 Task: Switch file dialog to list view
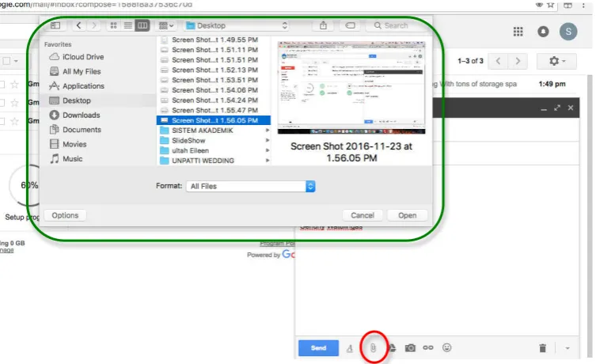(128, 25)
